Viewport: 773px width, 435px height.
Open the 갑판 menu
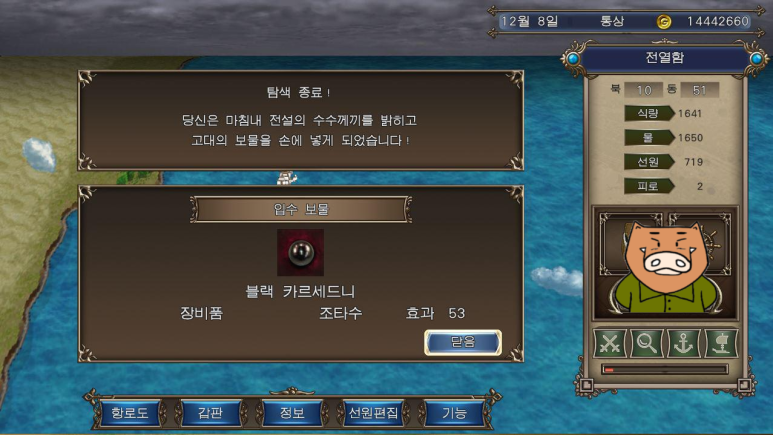click(211, 413)
